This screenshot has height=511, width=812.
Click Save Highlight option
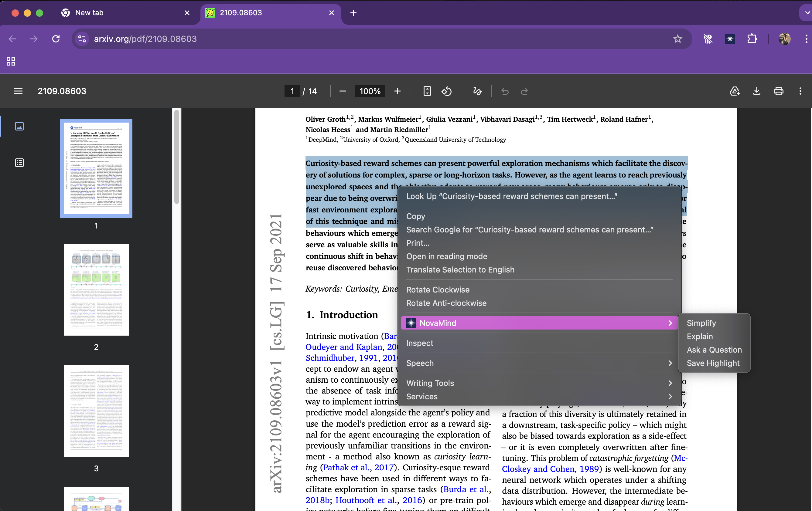[713, 363]
